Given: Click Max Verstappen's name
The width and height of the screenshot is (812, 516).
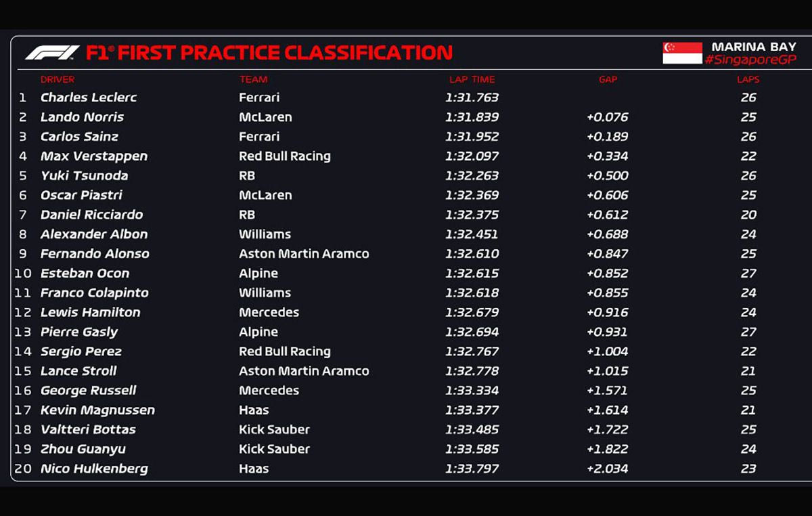Looking at the screenshot, I should [x=94, y=156].
